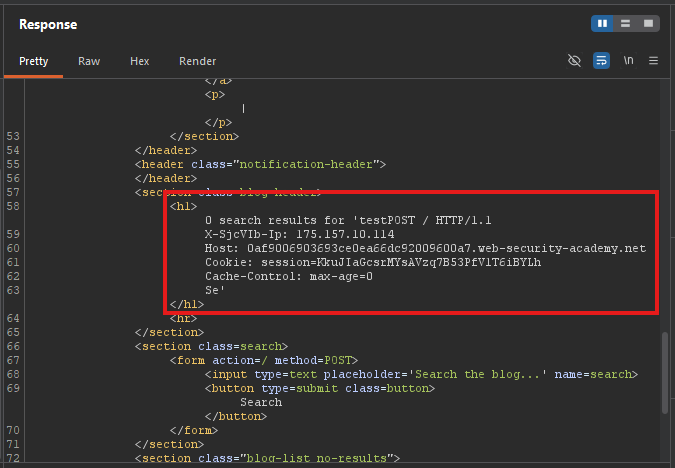The width and height of the screenshot is (675, 468).
Task: Click the 'Search' button text line
Action: point(261,402)
